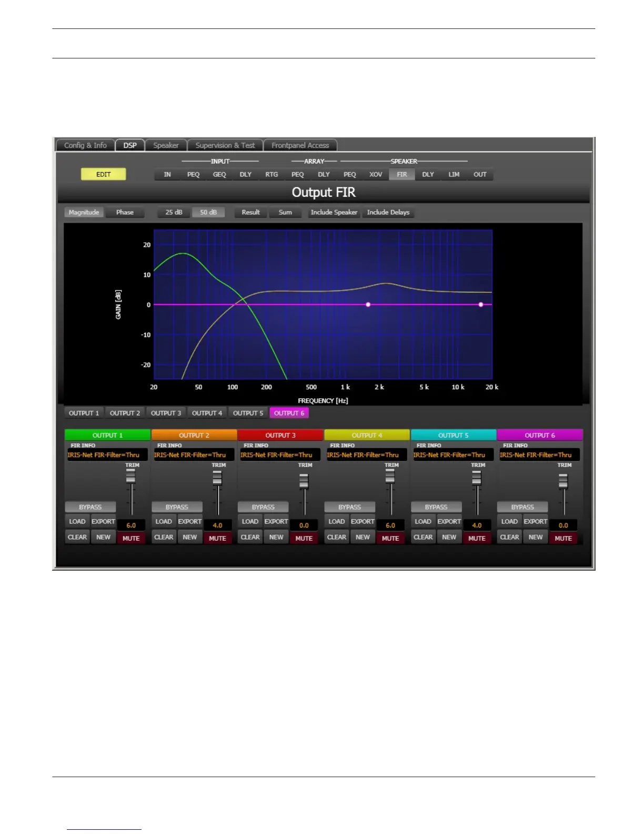Select the OUTPUT 5 graph tab
This screenshot has height=834, width=644.
tap(248, 413)
